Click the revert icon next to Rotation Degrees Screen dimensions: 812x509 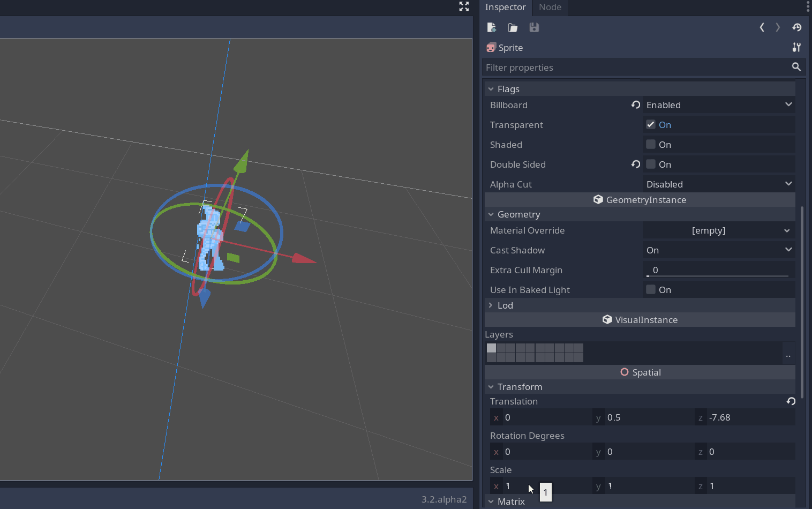791,401
